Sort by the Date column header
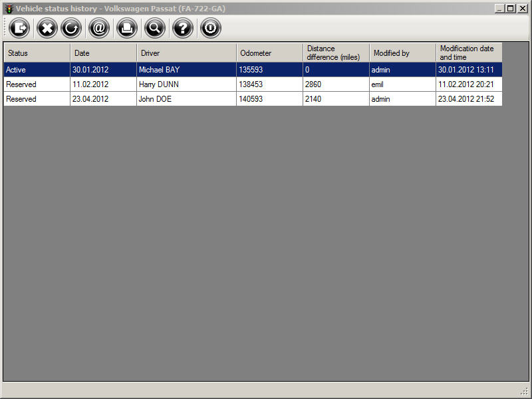Image resolution: width=532 pixels, height=399 pixels. pos(103,53)
